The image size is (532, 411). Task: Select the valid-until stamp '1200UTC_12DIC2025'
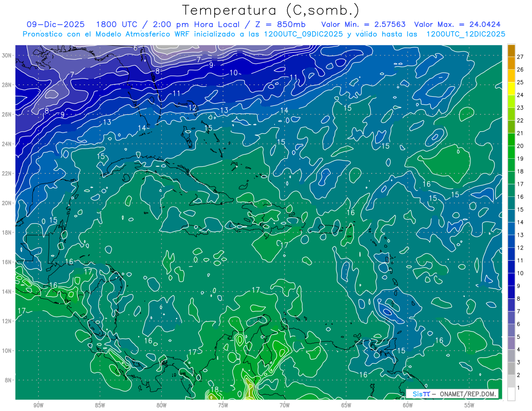coord(465,34)
